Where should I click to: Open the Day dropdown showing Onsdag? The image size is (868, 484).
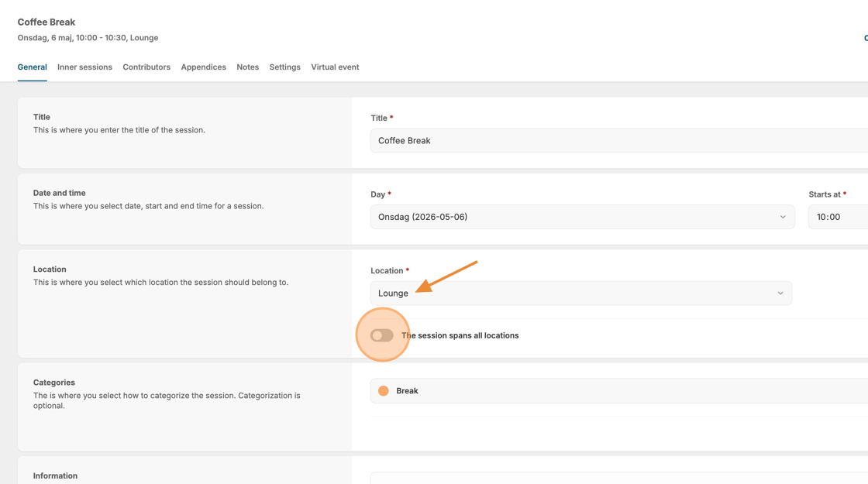[573, 217]
